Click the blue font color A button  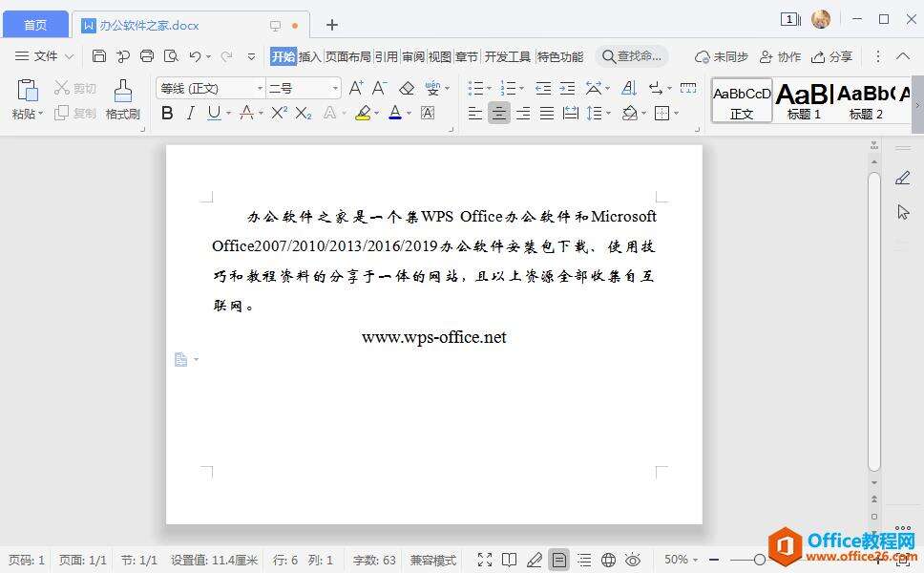click(395, 113)
